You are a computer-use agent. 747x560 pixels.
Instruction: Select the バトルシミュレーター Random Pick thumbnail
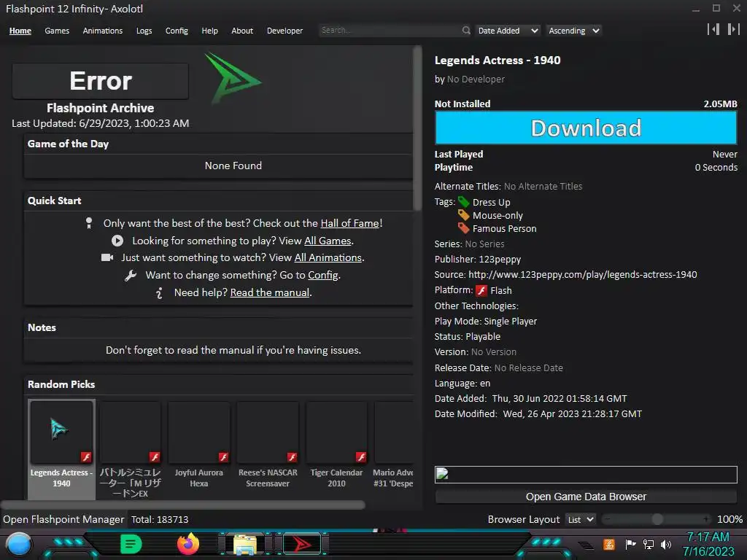[130, 450]
